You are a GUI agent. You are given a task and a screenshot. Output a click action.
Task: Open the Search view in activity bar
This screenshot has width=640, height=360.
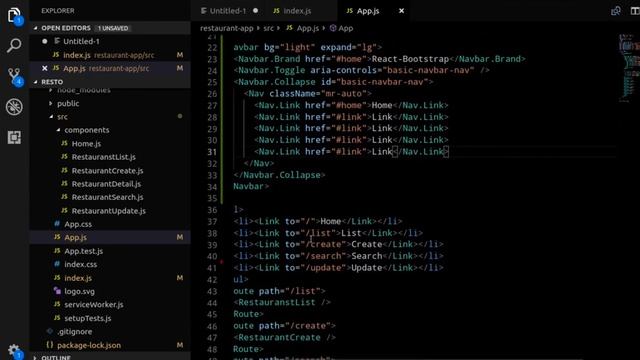pyautogui.click(x=14, y=45)
